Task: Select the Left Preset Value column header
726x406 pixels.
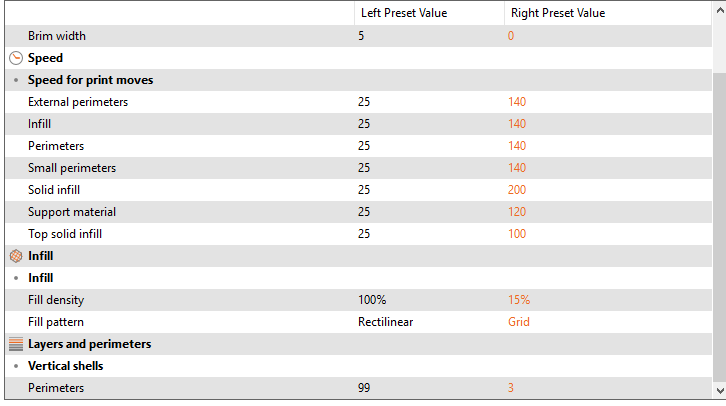Action: tap(429, 13)
